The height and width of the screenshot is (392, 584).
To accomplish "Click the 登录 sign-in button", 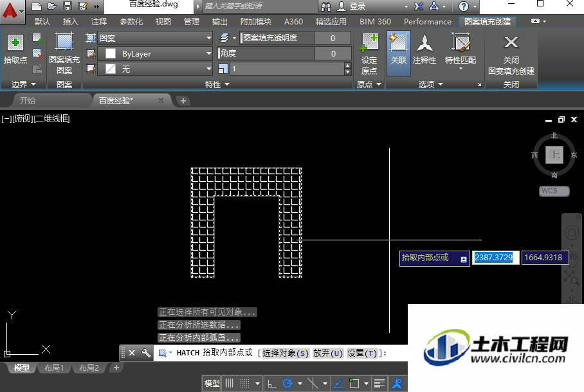I will (x=358, y=6).
